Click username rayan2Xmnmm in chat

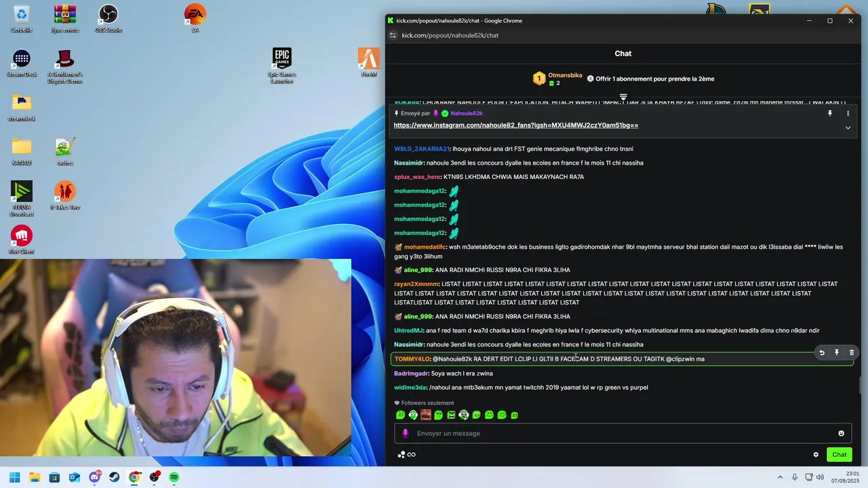click(x=416, y=284)
